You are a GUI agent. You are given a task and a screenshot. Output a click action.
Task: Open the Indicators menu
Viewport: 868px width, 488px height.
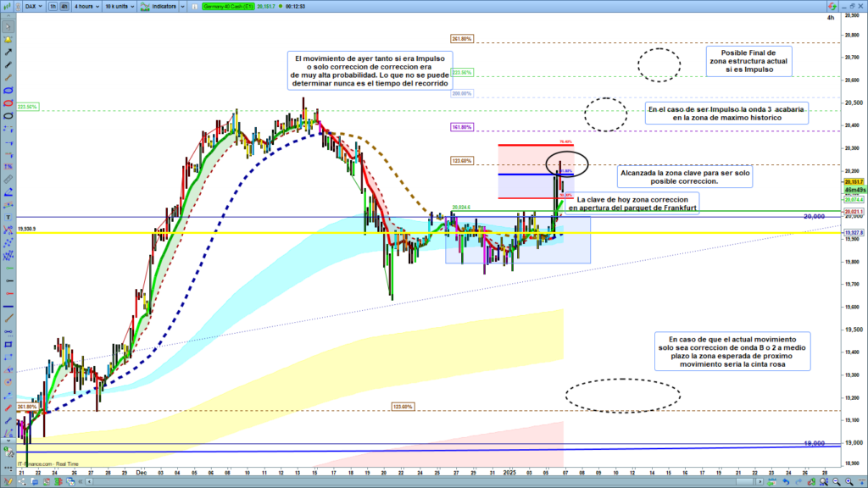(x=164, y=6)
